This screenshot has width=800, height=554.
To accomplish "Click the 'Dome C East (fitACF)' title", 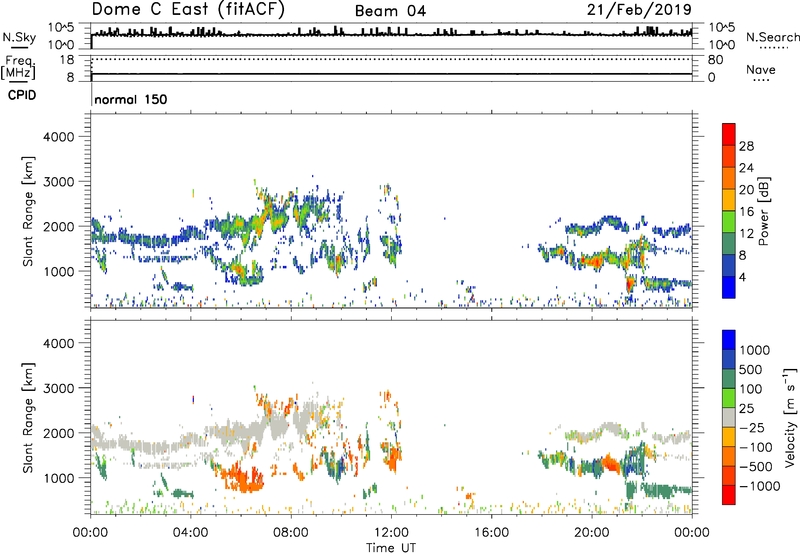I will [x=188, y=9].
